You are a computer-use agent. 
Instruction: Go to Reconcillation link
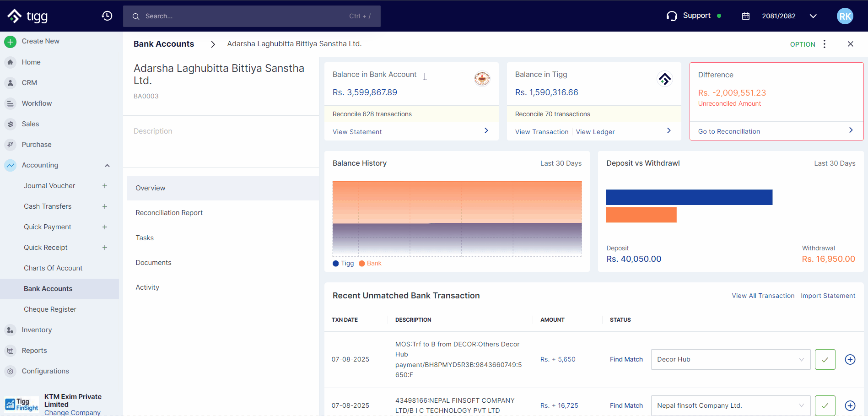tap(729, 131)
